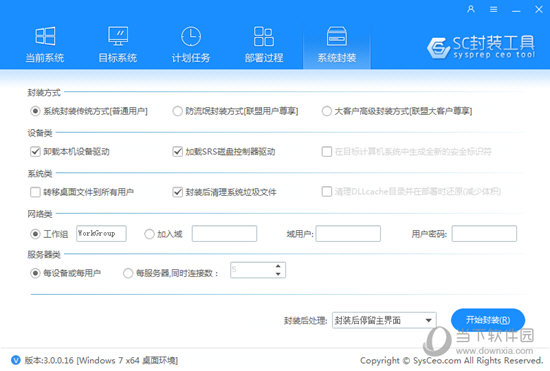
Task: Open the 目标系统 monitor icon
Action: 118,36
